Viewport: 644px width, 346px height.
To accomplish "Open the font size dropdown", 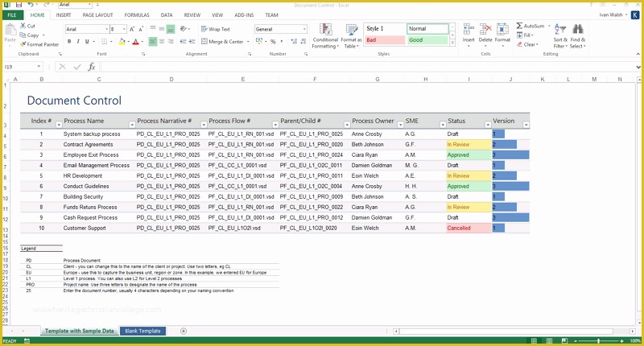I will coord(124,29).
